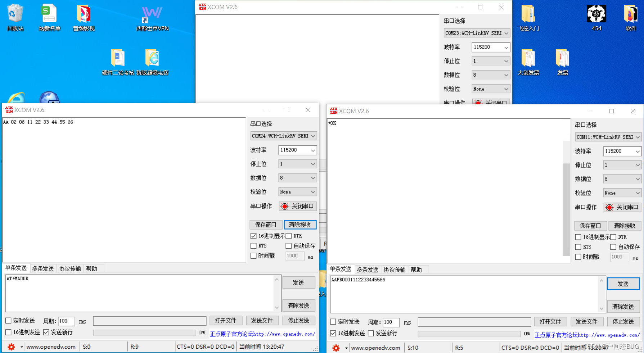
Task: Uncheck 发送新行 in left XCOM window
Action: [46, 332]
